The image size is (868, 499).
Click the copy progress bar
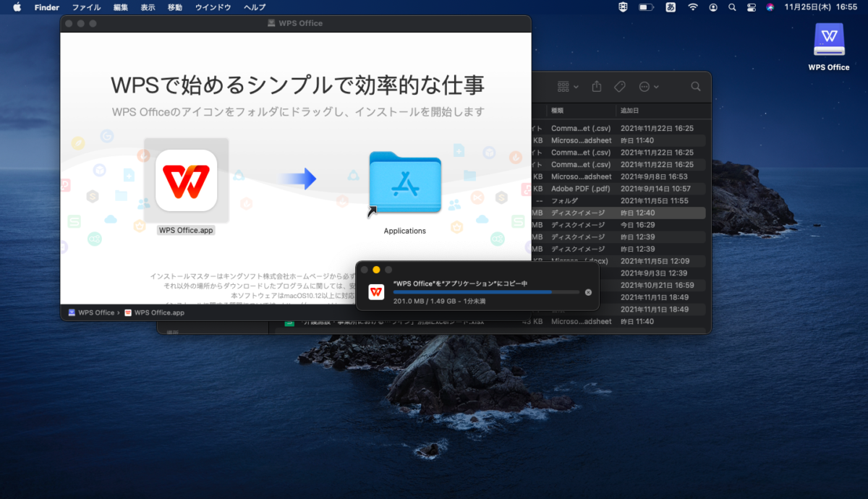click(486, 292)
